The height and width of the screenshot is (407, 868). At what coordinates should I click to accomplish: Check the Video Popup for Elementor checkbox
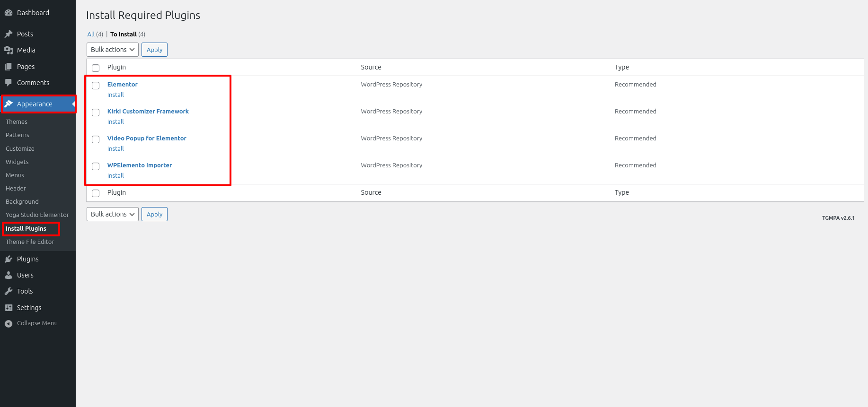pos(96,139)
